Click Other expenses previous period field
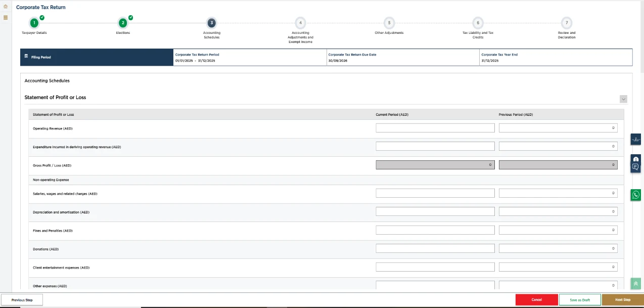 coord(558,285)
